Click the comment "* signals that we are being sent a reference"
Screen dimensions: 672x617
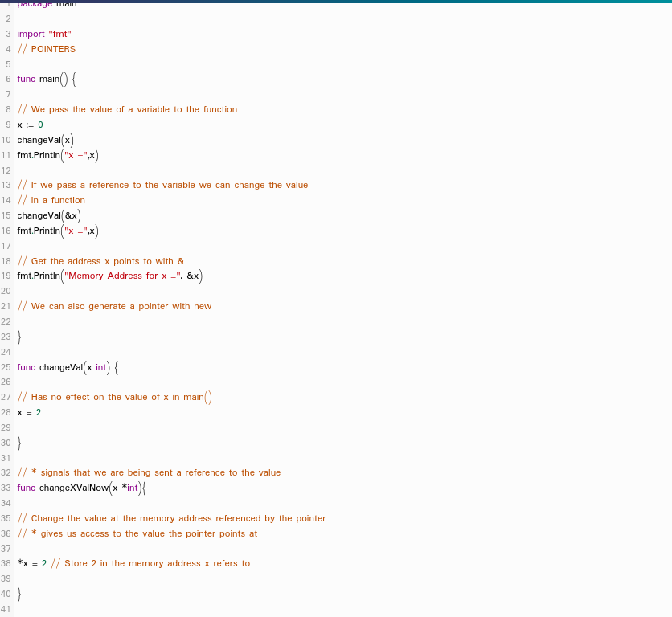[150, 472]
